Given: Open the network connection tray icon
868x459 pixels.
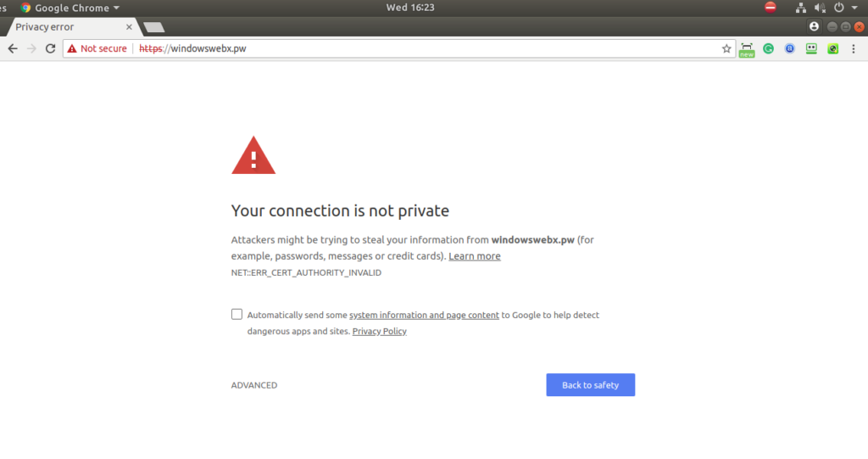Looking at the screenshot, I should (800, 8).
